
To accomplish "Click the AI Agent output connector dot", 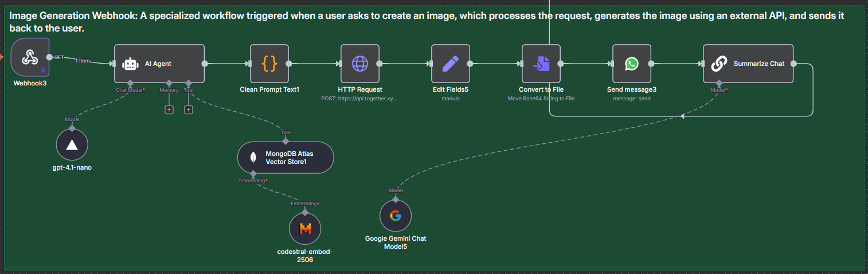I will click(x=205, y=64).
